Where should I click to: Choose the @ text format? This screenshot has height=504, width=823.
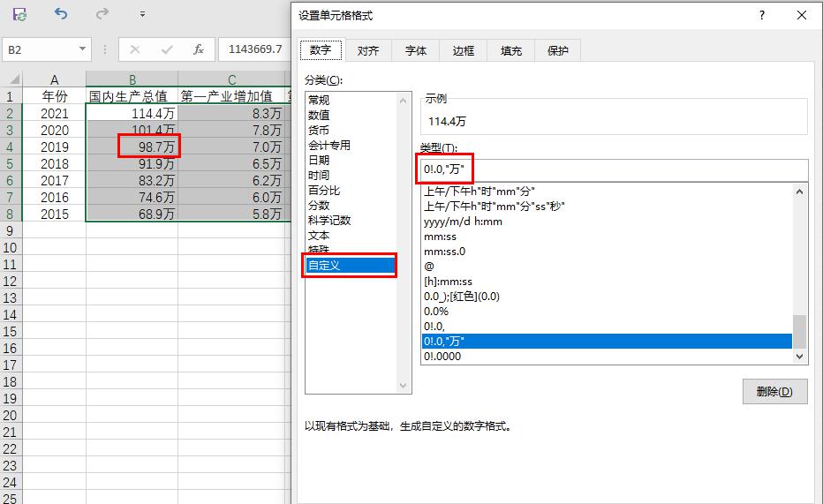pyautogui.click(x=607, y=267)
